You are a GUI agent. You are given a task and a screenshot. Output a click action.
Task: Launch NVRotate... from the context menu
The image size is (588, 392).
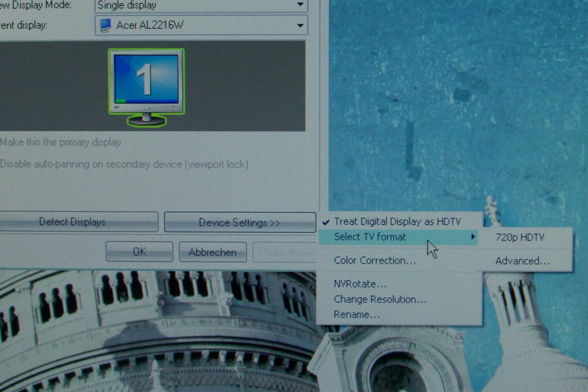(x=360, y=284)
